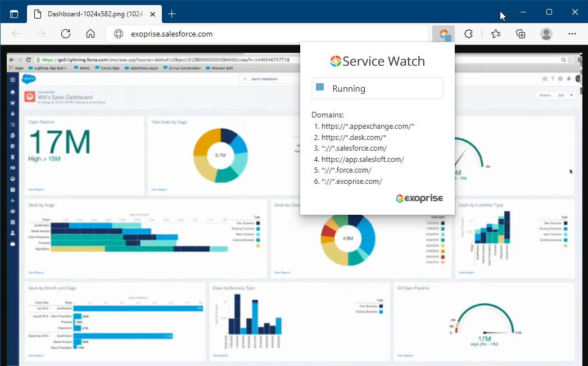588x366 pixels.
Task: Open the Salesforce Login bookmark
Action: pos(141,68)
